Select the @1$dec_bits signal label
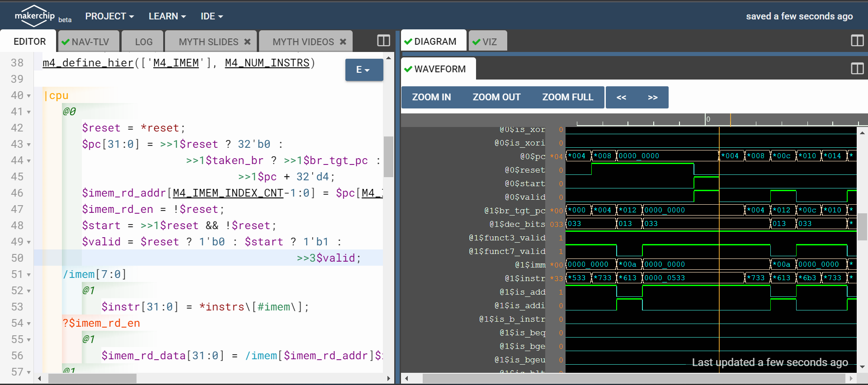Screen dimensions: 868x385 tap(517, 224)
